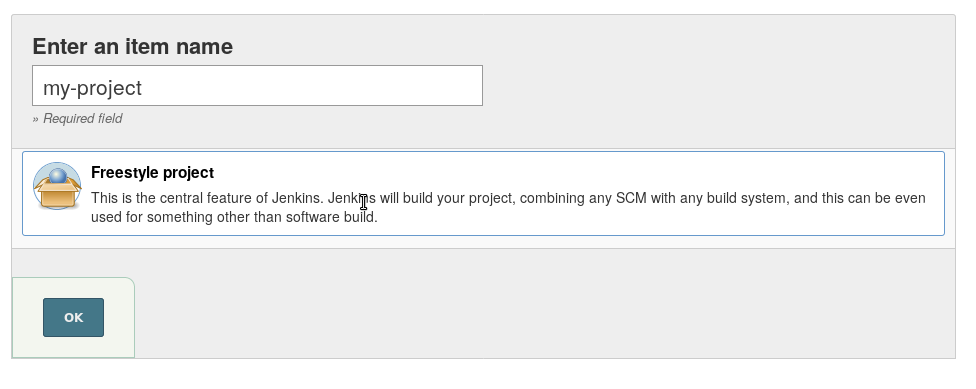Click the "Enter an item name" heading
The height and width of the screenshot is (389, 976).
pos(133,46)
